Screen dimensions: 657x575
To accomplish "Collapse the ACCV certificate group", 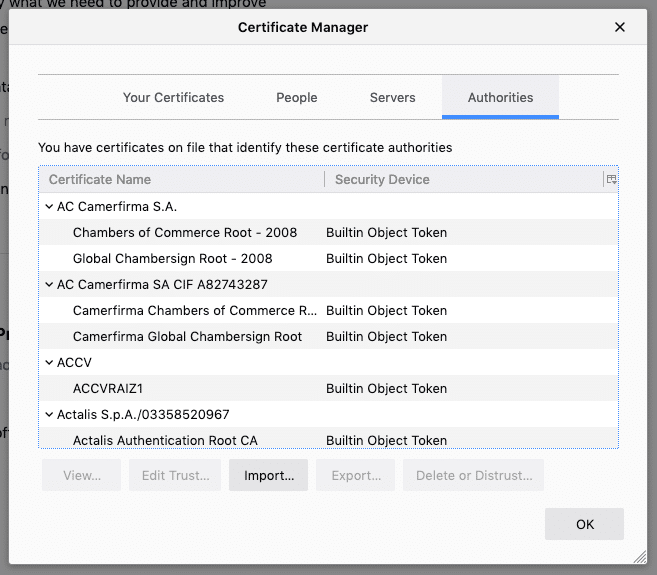I will coord(48,363).
